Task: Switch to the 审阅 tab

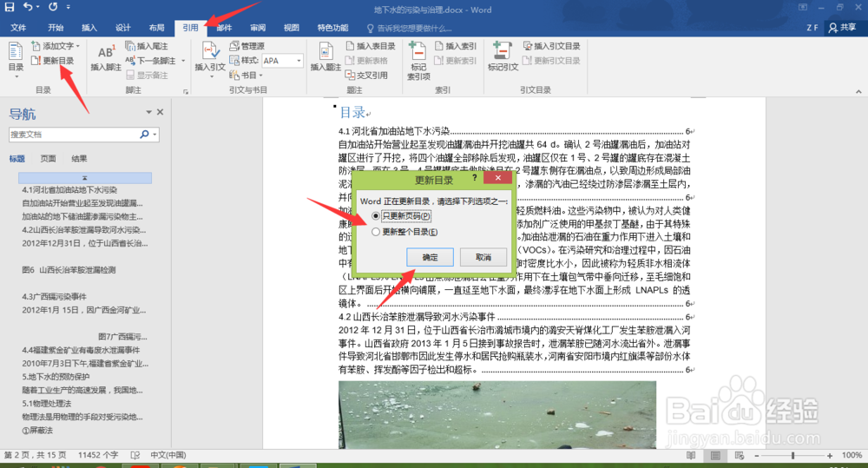Action: point(258,28)
